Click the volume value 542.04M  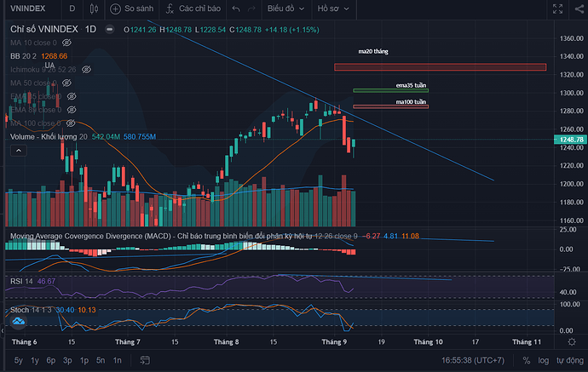click(106, 137)
